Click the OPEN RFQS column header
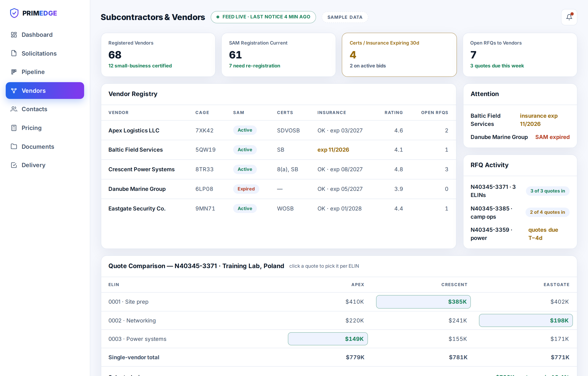The height and width of the screenshot is (376, 588). [x=435, y=112]
